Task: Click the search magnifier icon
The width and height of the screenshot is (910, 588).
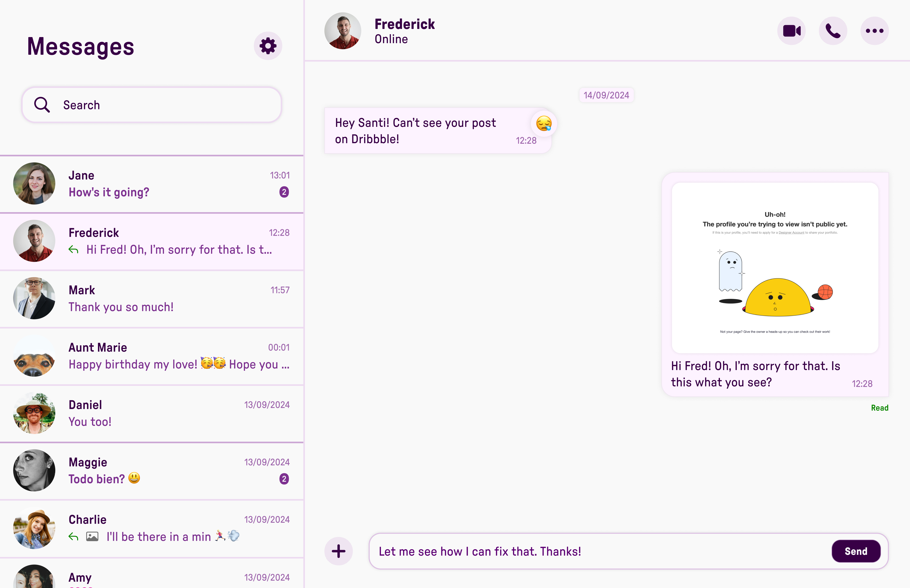Action: [x=42, y=105]
